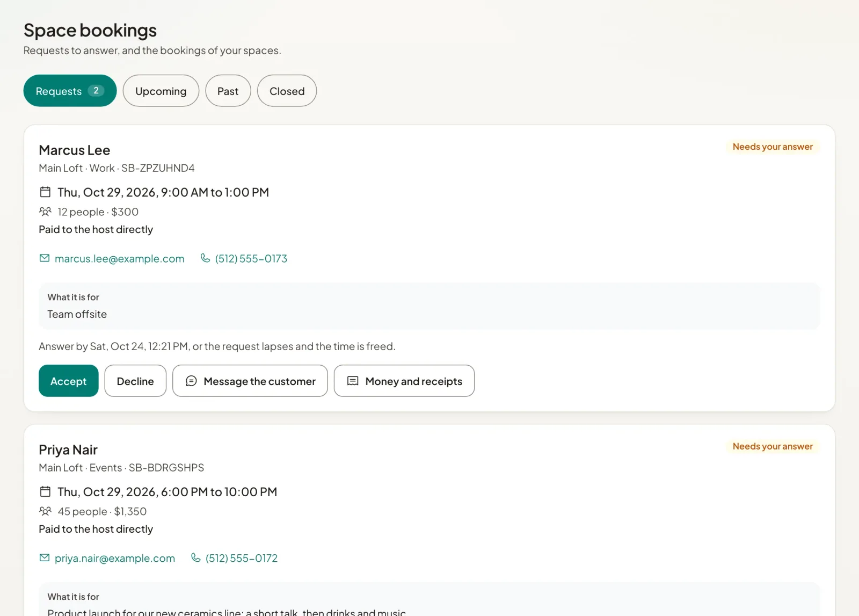859x616 pixels.
Task: Click the chat bubble icon in Message button
Action: (191, 381)
